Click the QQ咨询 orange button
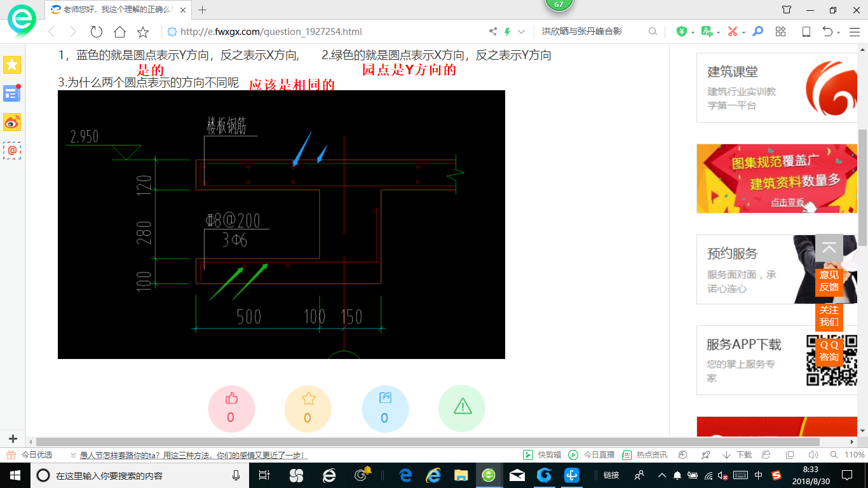This screenshot has height=488, width=868. point(829,351)
